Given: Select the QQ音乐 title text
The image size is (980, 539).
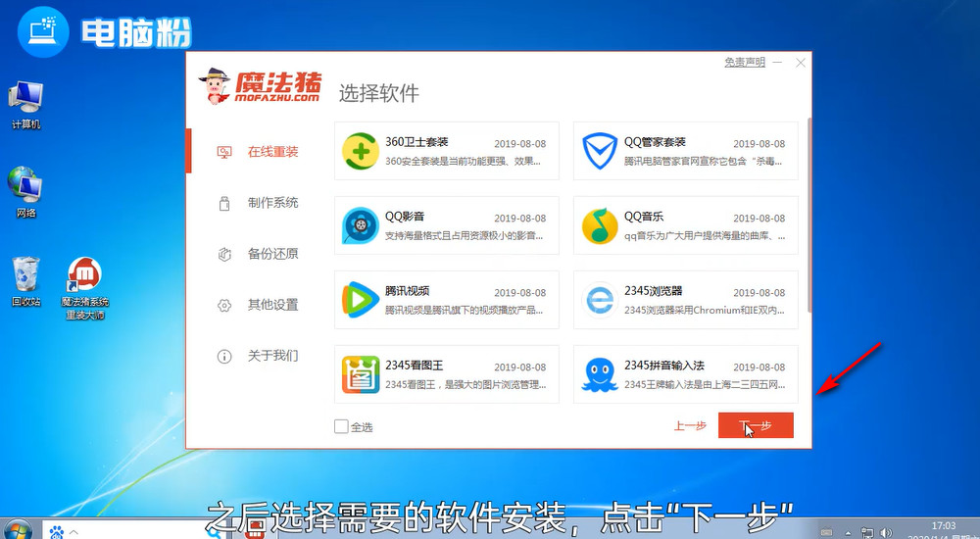Looking at the screenshot, I should 643,217.
